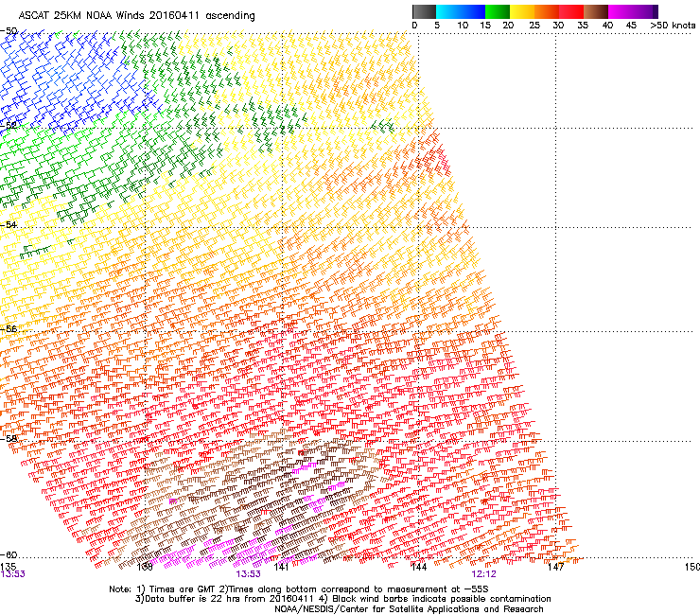700x615 pixels.
Task: Click the purple '13:53' time label near 141
Action: pyautogui.click(x=248, y=574)
